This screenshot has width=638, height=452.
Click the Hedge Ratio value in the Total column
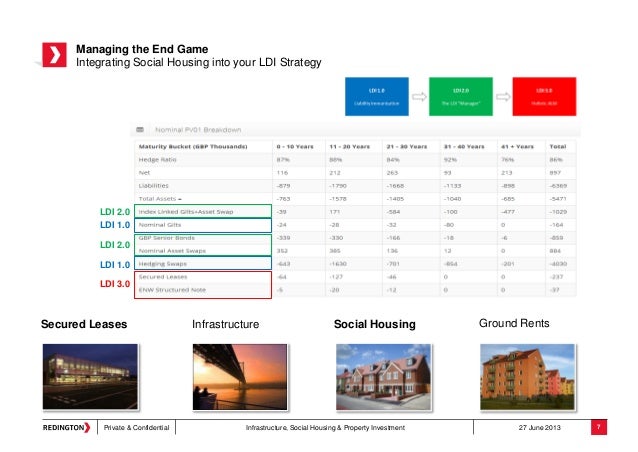click(x=556, y=159)
